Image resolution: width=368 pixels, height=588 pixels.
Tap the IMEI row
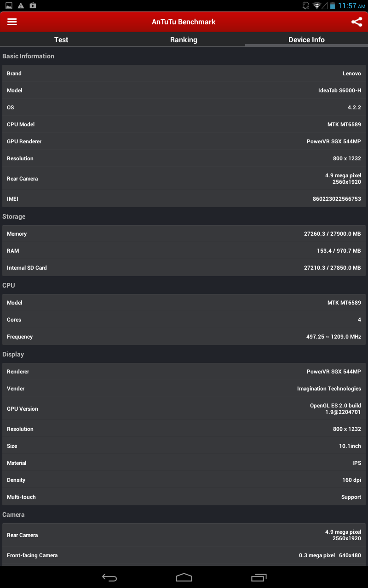pos(184,199)
